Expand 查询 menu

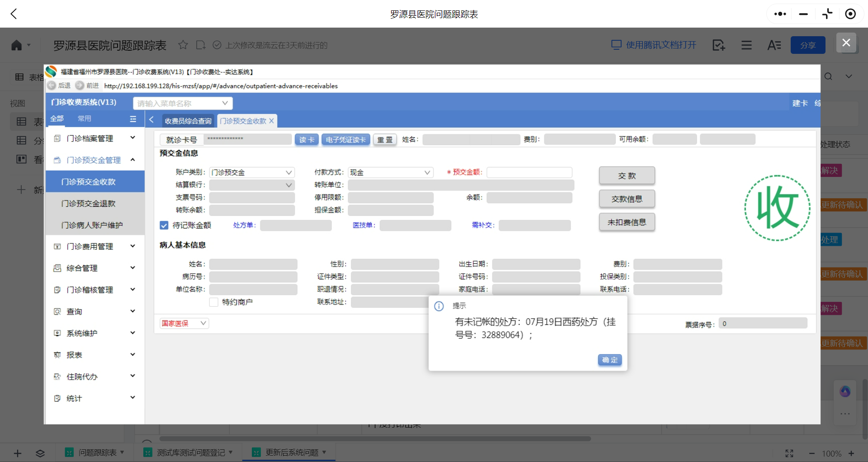(x=95, y=311)
